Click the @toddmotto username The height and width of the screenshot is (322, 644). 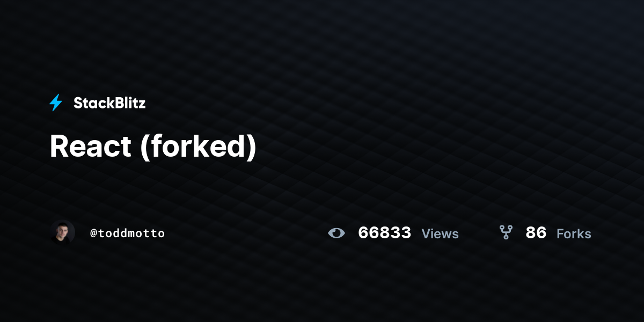click(x=127, y=233)
